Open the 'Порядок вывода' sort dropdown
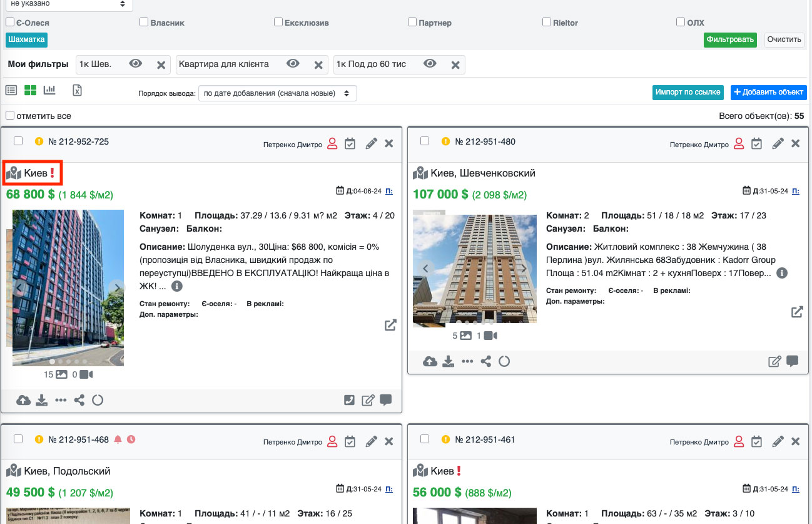 tap(278, 93)
